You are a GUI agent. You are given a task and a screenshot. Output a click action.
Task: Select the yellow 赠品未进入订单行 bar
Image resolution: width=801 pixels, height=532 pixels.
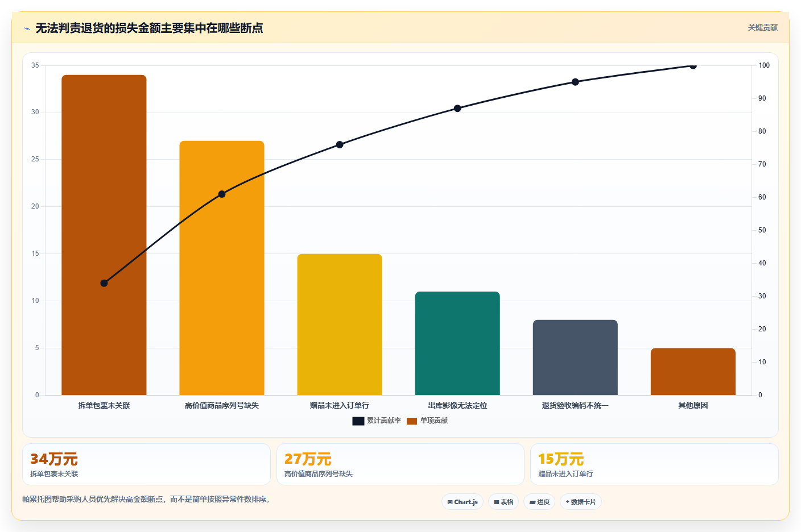pyautogui.click(x=340, y=325)
